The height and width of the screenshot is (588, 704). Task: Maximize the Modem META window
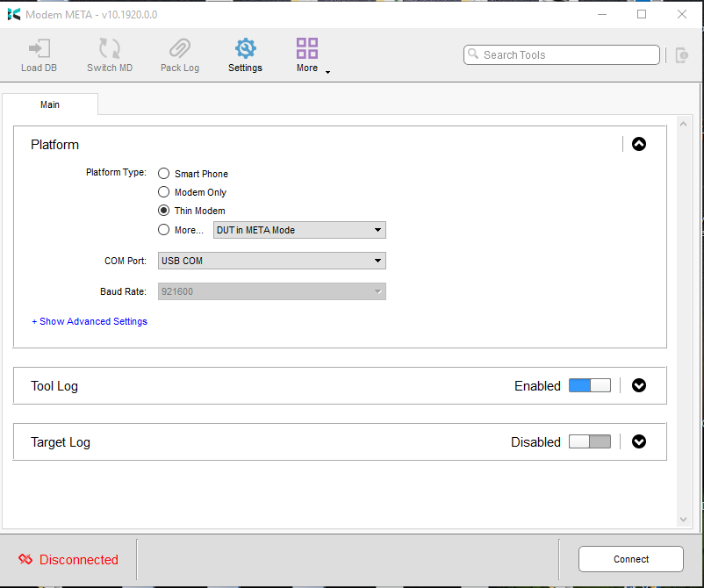pyautogui.click(x=642, y=14)
